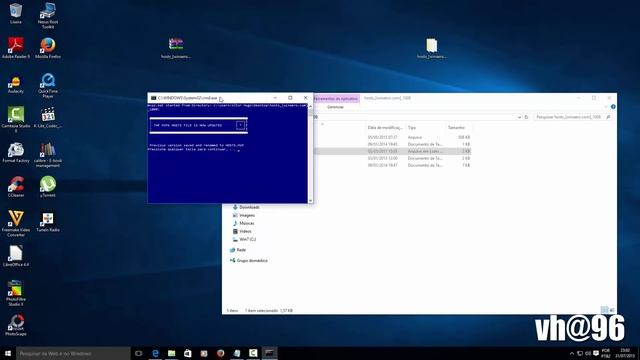Open Ferramentas de Aplicativo ribbon tab in Explorer
Image resolution: width=640 pixels, height=360 pixels.
click(x=336, y=98)
